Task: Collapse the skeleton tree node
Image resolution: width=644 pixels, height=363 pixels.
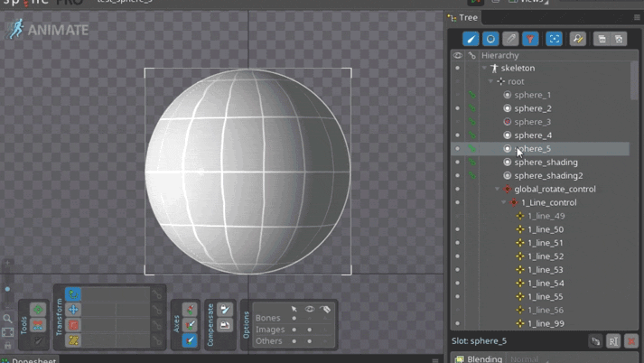Action: pos(484,68)
